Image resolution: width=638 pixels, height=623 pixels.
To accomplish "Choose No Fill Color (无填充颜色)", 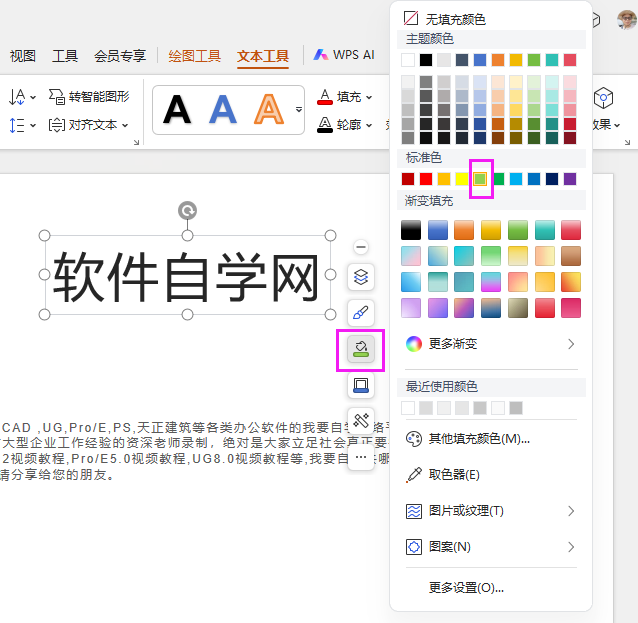I will click(455, 19).
